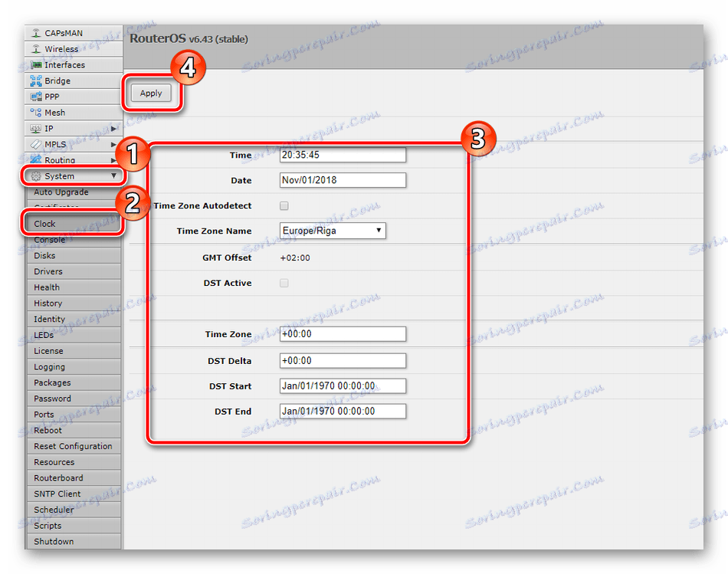Click the Interfaces card icon
The image size is (728, 574).
[36, 65]
